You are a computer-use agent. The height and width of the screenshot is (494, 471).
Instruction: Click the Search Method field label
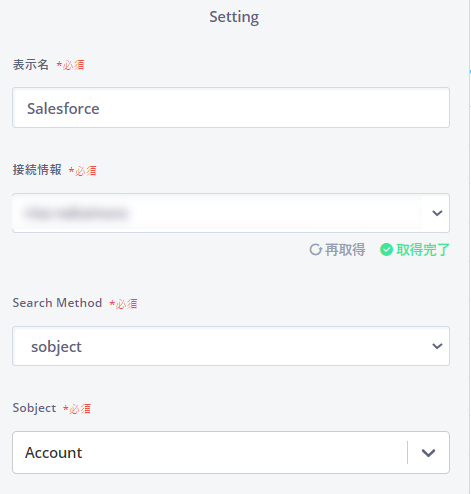click(57, 303)
